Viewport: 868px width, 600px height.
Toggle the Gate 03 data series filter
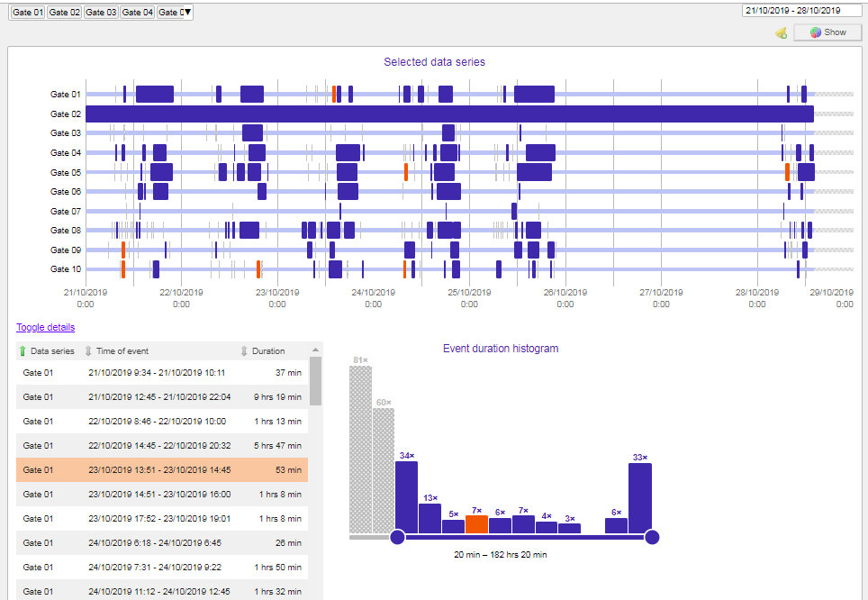pyautogui.click(x=100, y=12)
